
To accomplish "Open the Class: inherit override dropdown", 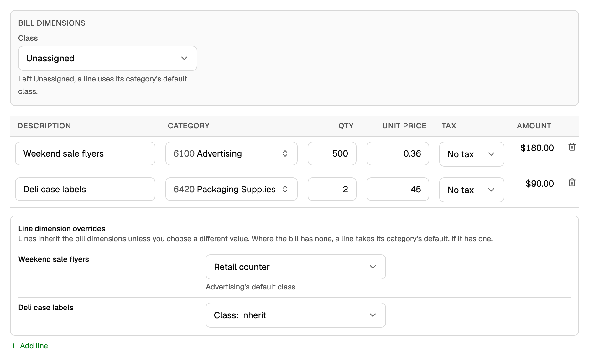I will [295, 315].
